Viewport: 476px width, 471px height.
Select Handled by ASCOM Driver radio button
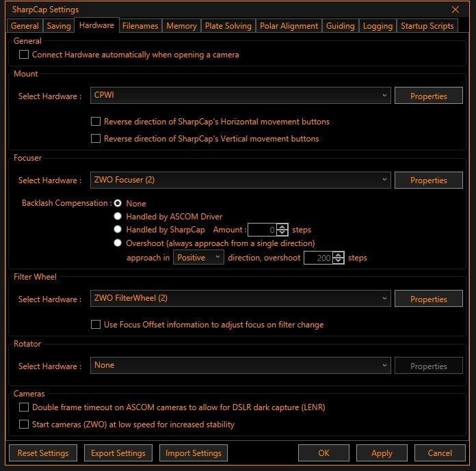click(118, 217)
